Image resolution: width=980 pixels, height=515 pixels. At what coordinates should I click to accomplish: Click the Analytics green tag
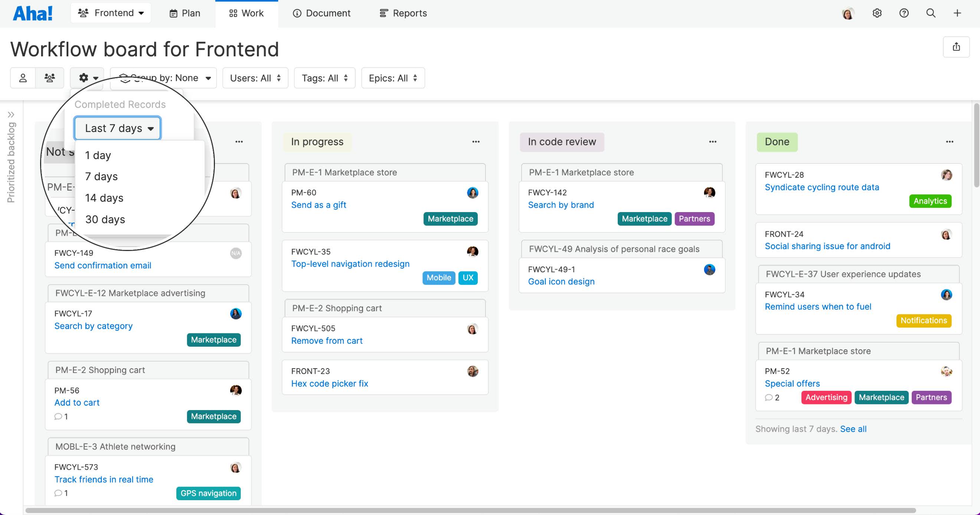click(930, 201)
